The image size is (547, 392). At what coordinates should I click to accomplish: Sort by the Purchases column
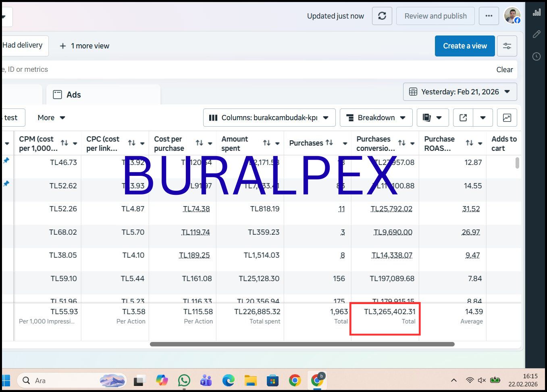(329, 143)
